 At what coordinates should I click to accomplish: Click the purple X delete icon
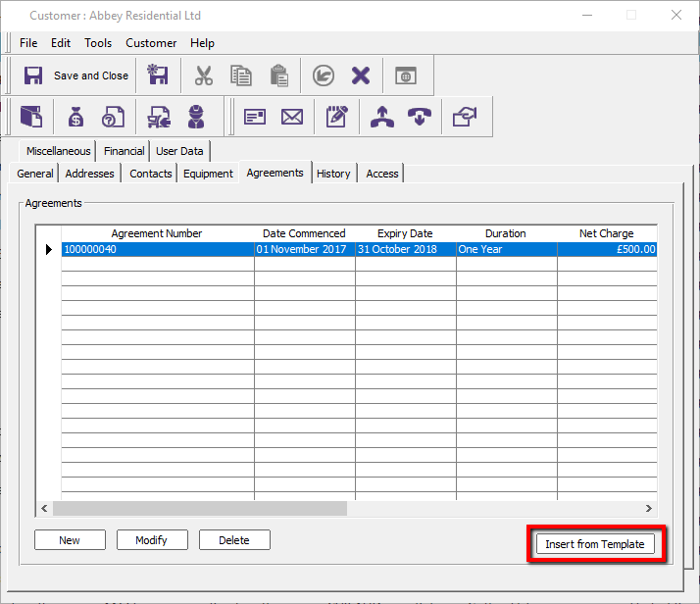coord(360,75)
